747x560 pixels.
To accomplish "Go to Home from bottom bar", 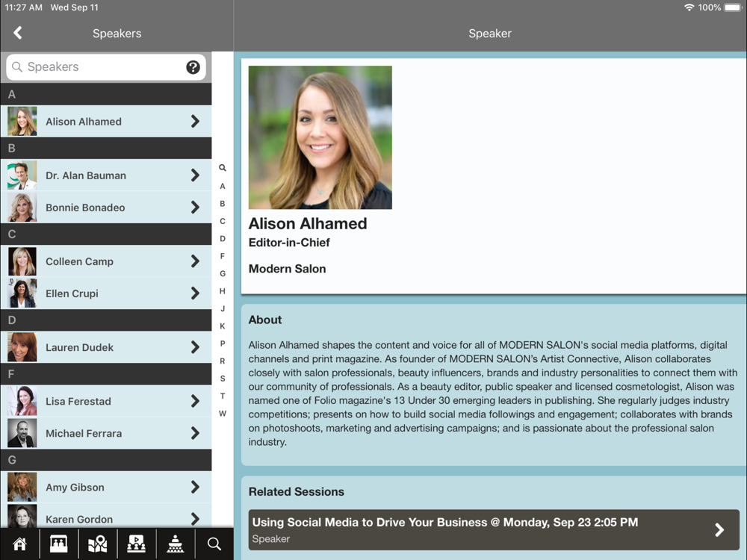I will point(19,544).
